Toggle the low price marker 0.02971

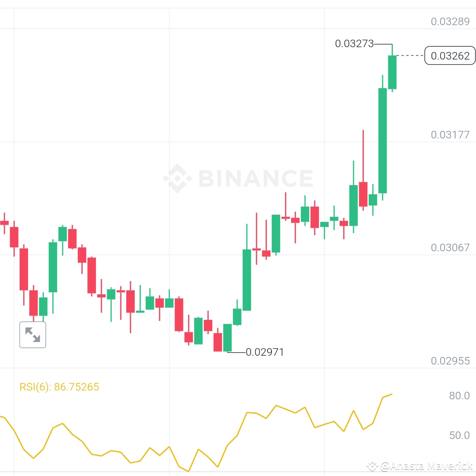tap(265, 352)
